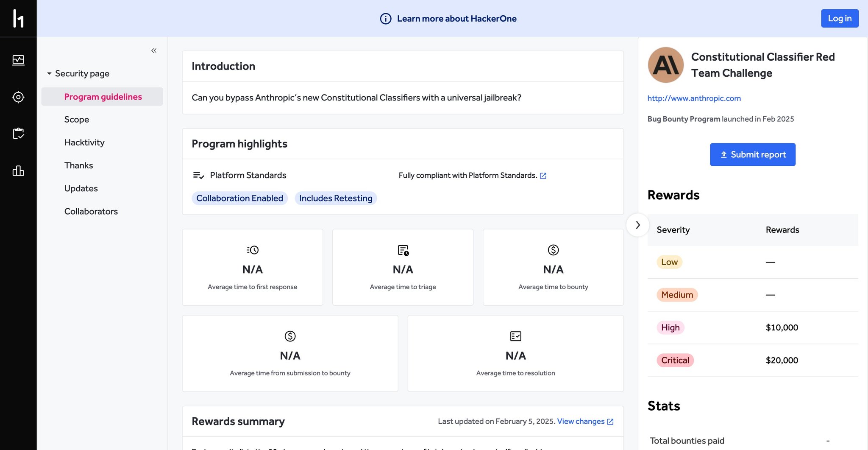Image resolution: width=868 pixels, height=450 pixels.
Task: Click the info icon beside Learn more
Action: click(386, 19)
